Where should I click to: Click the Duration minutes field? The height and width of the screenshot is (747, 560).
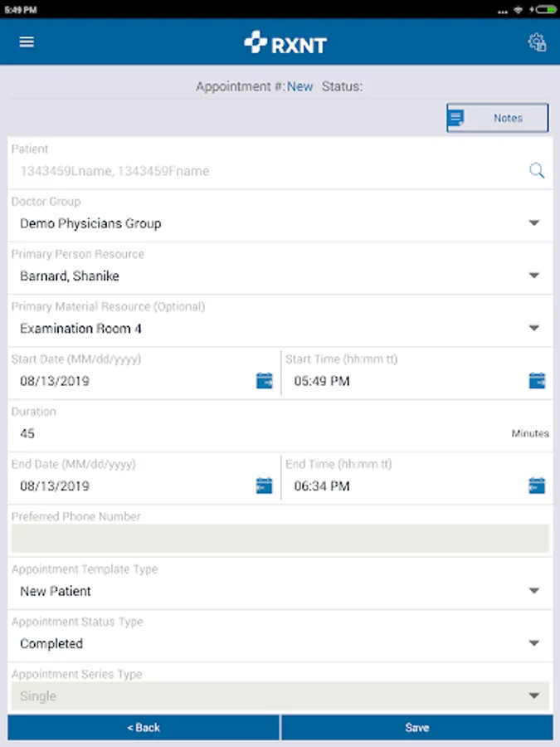point(249,433)
